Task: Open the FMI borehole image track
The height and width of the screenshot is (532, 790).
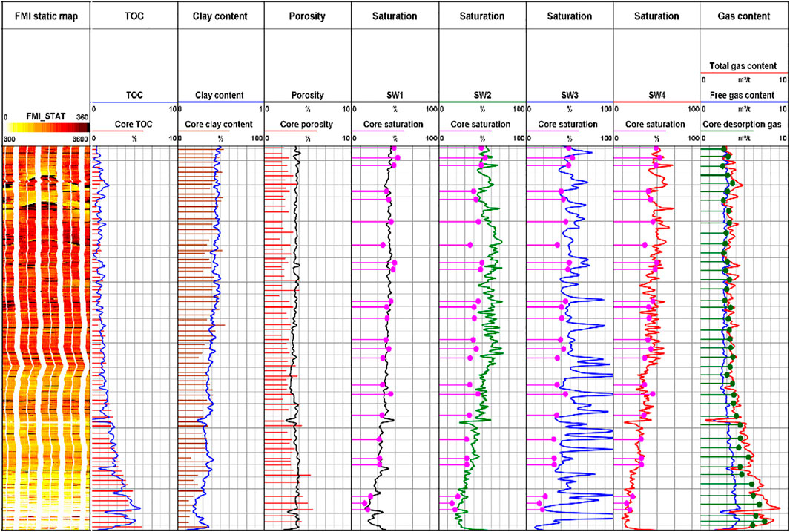Action: click(x=46, y=338)
